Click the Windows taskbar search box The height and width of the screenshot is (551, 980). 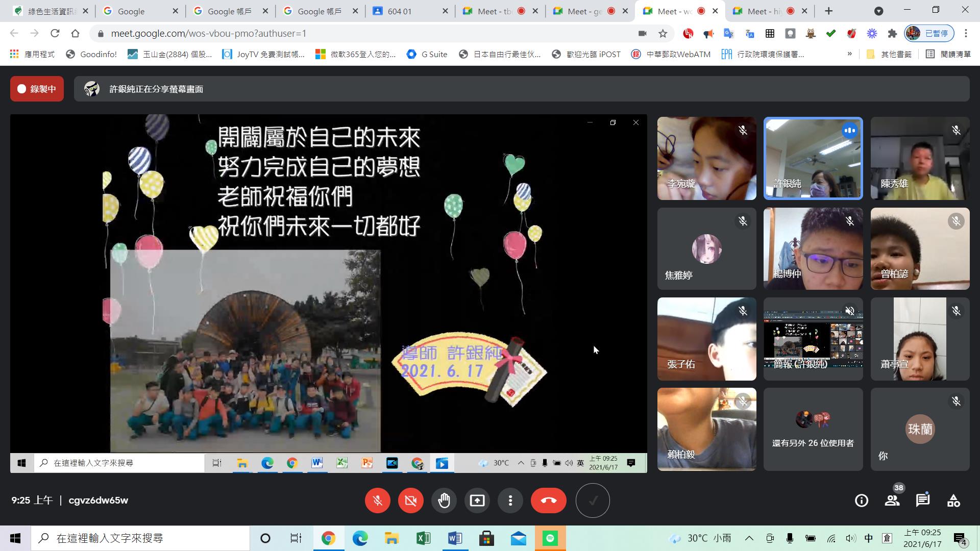coord(140,538)
